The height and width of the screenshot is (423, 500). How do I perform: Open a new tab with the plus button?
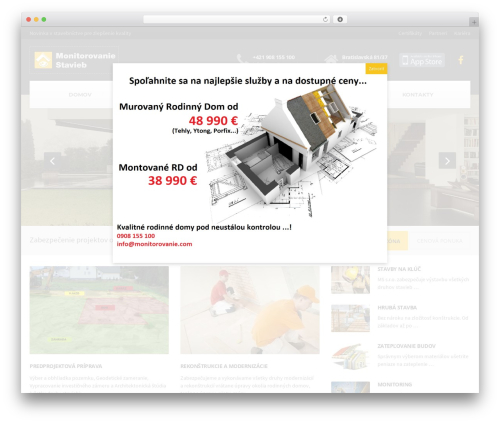(474, 22)
